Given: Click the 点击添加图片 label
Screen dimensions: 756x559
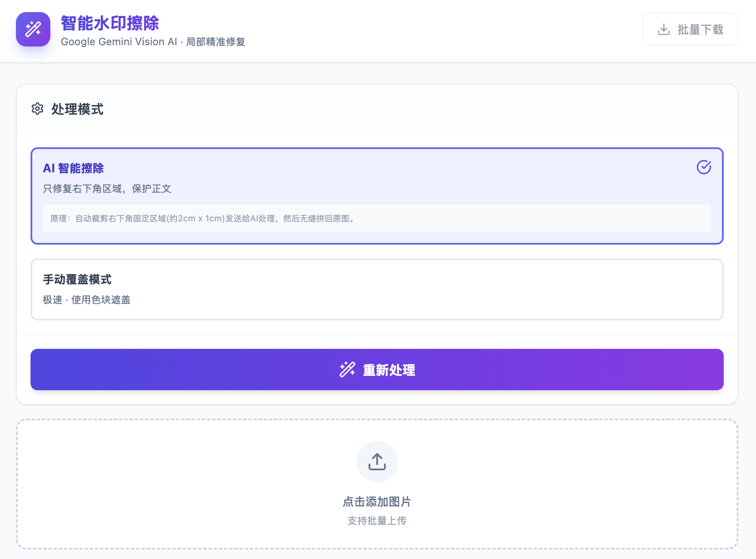Looking at the screenshot, I should click(x=377, y=502).
